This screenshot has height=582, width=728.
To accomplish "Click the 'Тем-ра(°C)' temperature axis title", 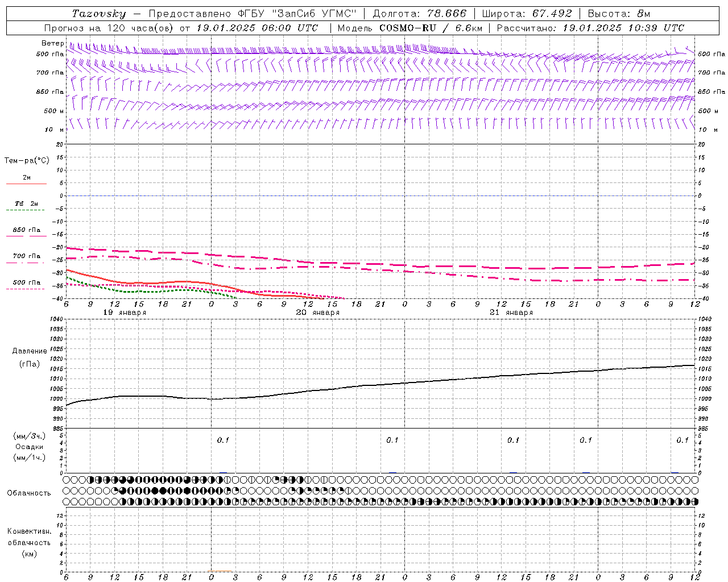I will pyautogui.click(x=27, y=161).
